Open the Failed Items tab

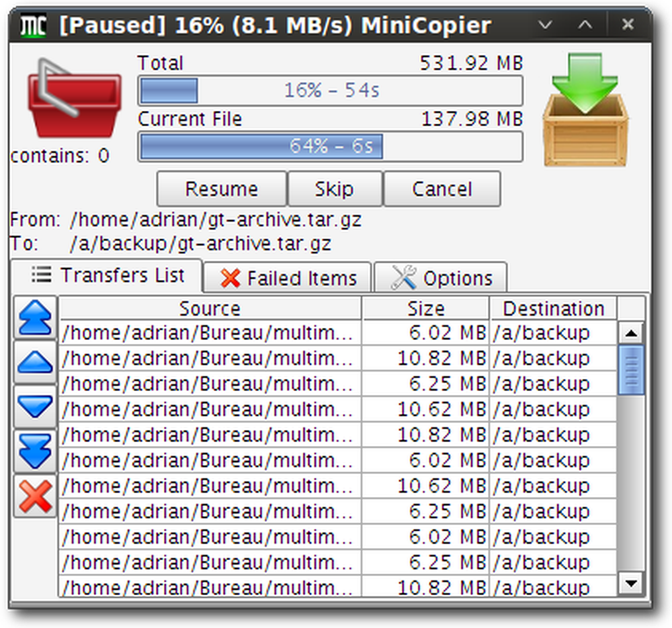(x=288, y=278)
